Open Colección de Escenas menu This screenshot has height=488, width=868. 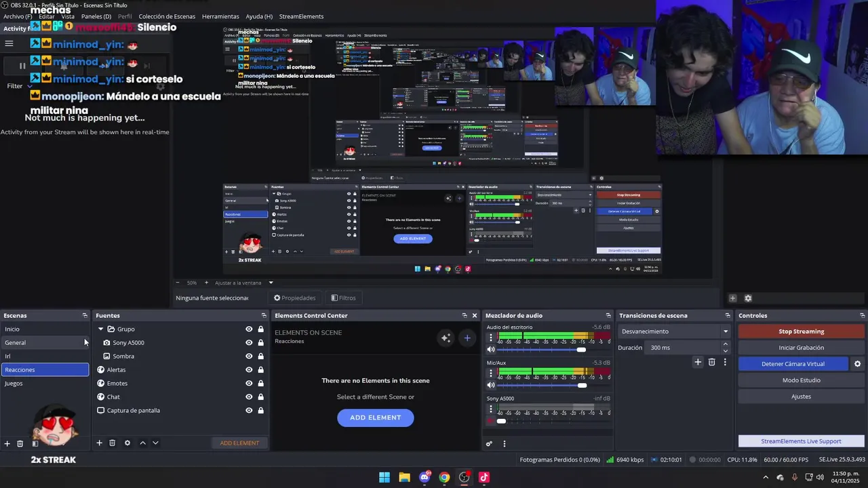coord(167,16)
